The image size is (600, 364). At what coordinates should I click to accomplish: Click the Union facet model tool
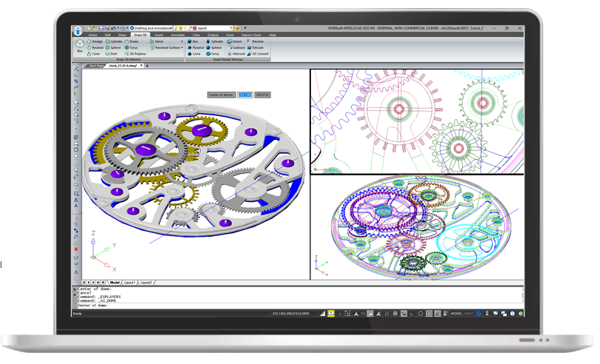point(235,41)
